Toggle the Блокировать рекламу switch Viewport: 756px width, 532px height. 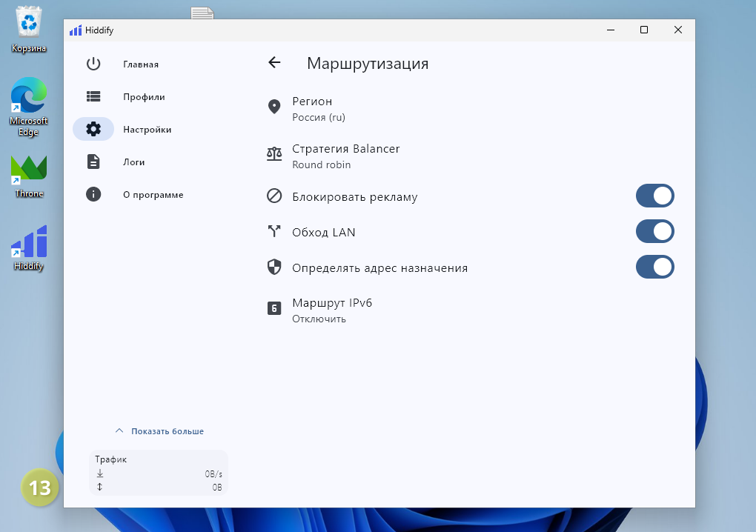click(x=654, y=196)
